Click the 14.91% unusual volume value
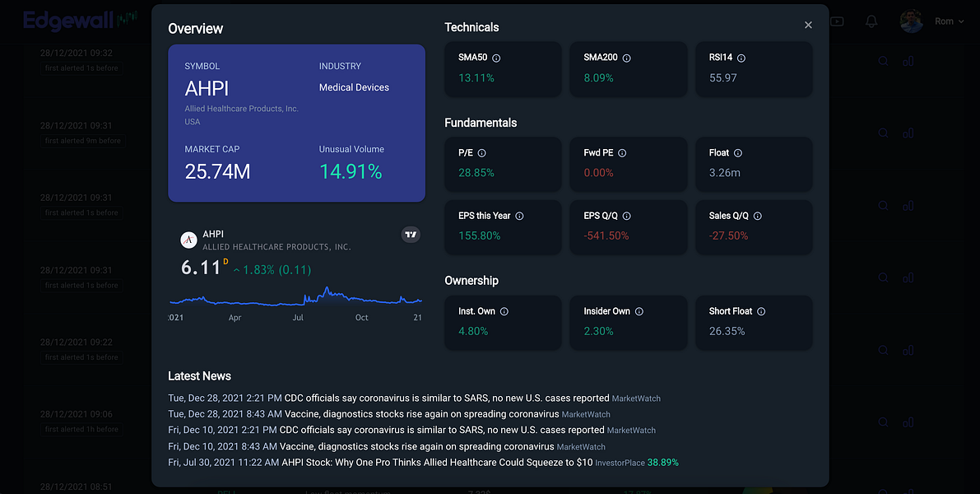This screenshot has height=494, width=980. click(351, 171)
